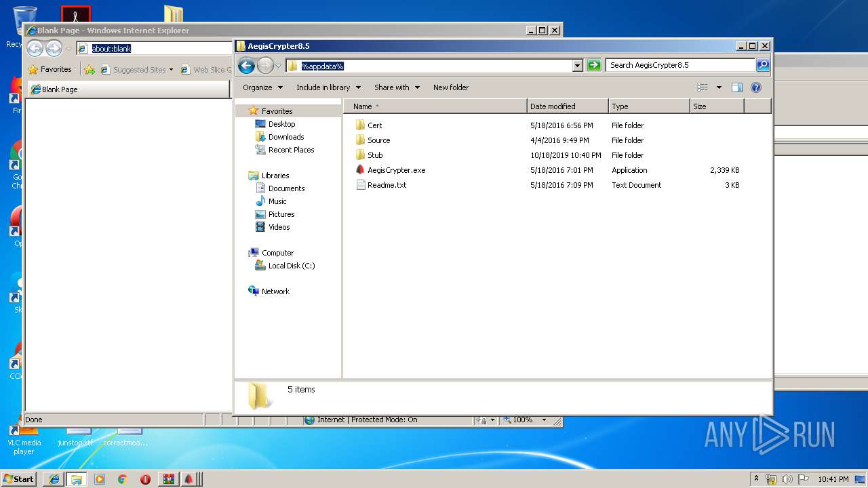Click the Search AegisCrypter8.5 box

pyautogui.click(x=680, y=65)
